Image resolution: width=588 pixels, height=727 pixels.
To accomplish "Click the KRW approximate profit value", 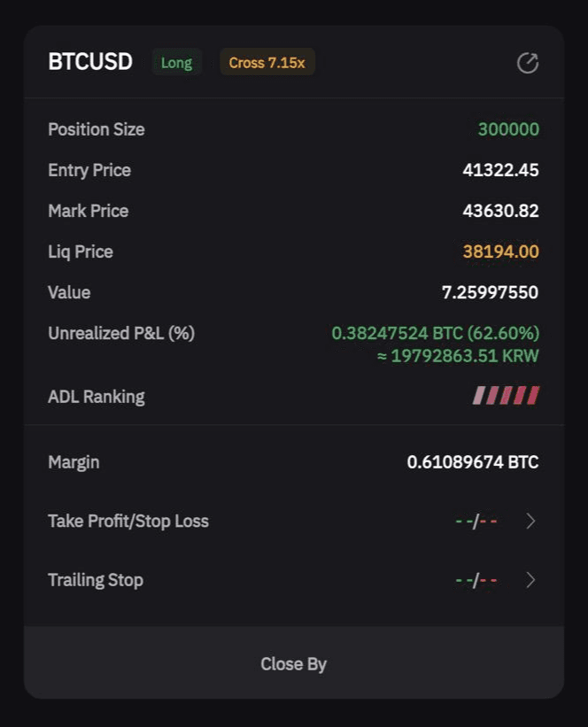I will point(458,356).
